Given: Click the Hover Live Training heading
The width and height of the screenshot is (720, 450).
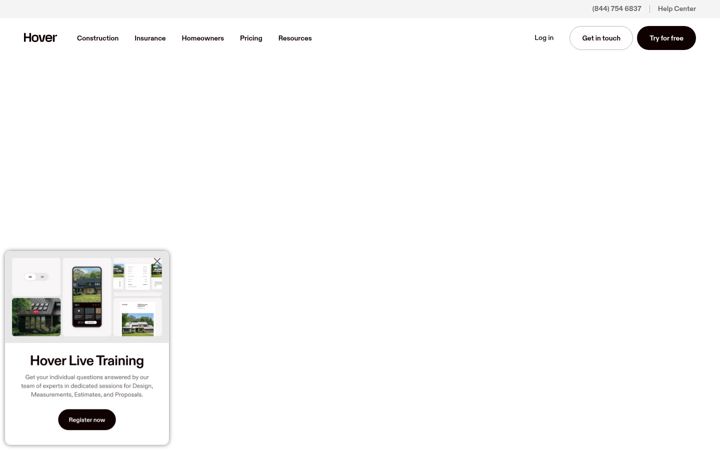Looking at the screenshot, I should point(87,361).
